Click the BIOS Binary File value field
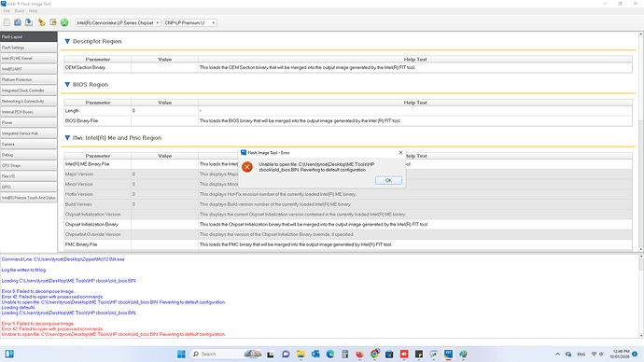Viewport: 644px width, 362px height. coord(164,120)
